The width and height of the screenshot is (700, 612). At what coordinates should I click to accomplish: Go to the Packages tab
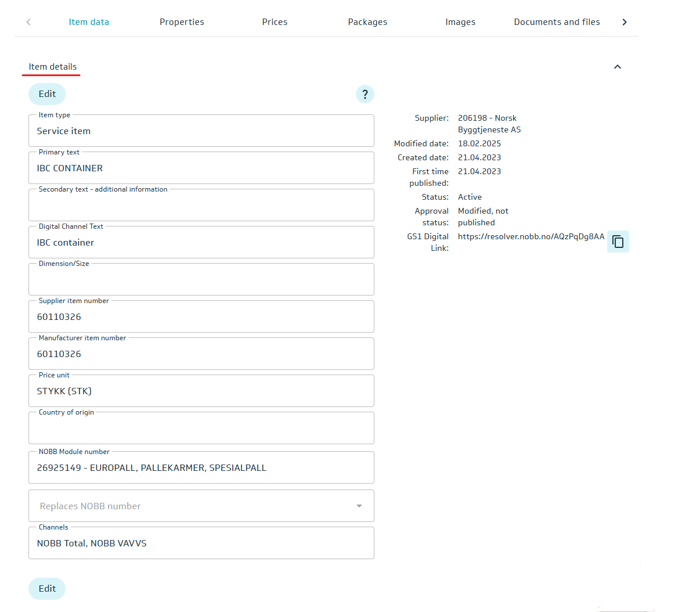click(x=367, y=22)
